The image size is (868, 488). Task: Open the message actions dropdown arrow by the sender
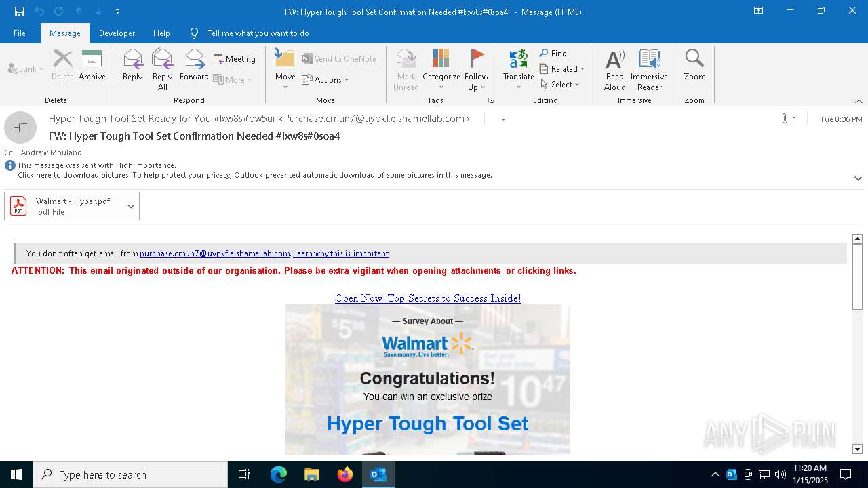pos(503,119)
